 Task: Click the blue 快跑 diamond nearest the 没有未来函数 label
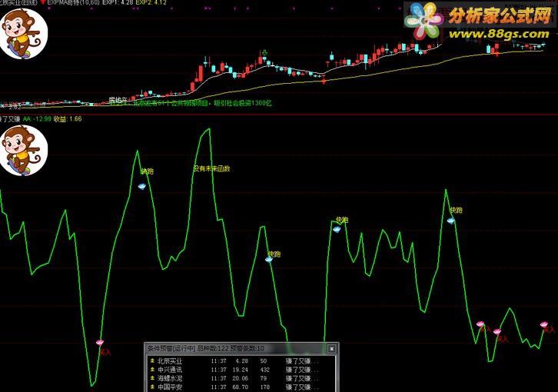[x=142, y=186]
